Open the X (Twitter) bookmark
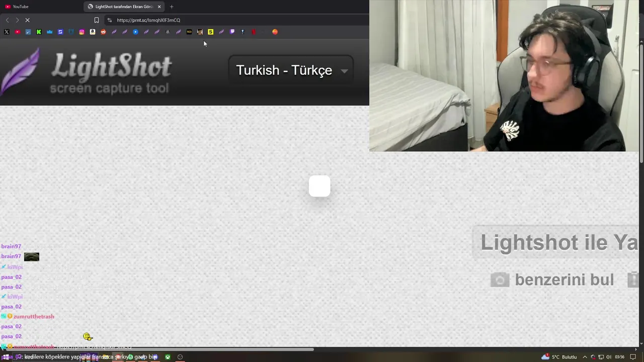The image size is (644, 362). tap(7, 32)
